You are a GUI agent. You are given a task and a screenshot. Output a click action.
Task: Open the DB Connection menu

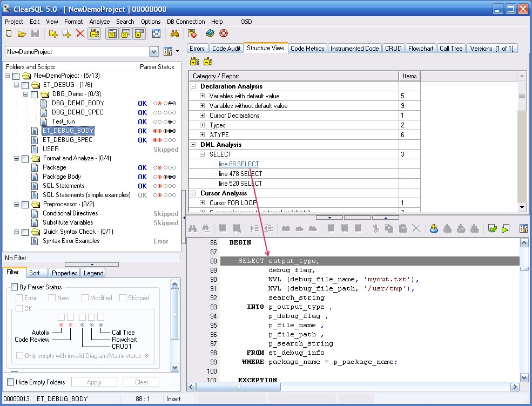[x=186, y=22]
